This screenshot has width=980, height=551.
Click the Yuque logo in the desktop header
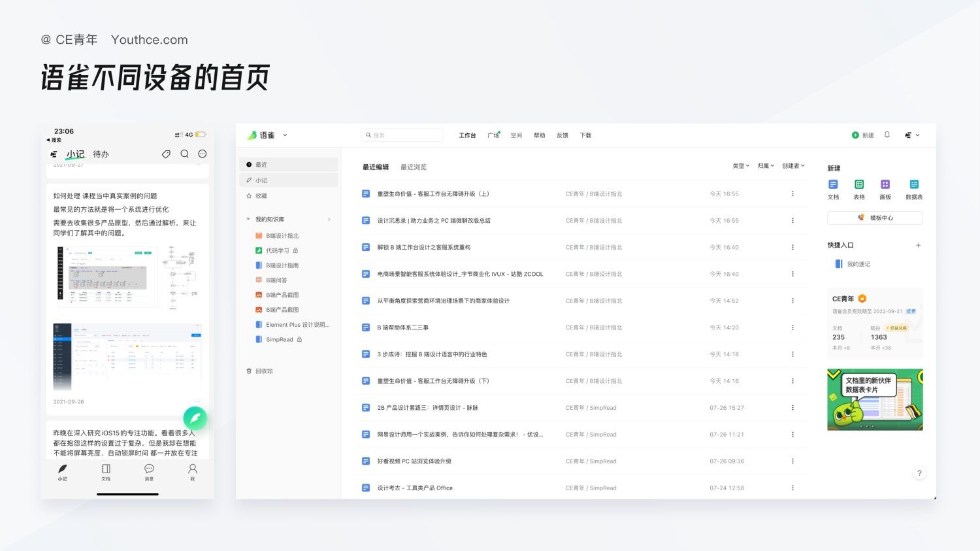[x=261, y=135]
